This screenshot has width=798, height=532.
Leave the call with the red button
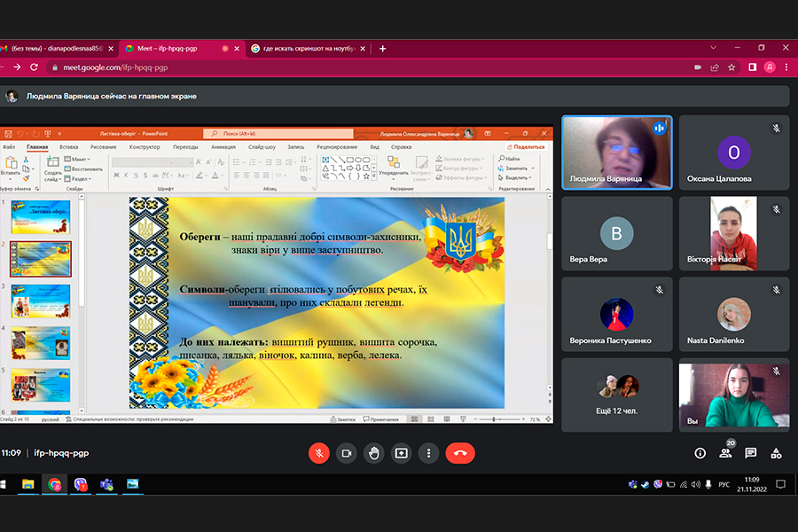(460, 452)
